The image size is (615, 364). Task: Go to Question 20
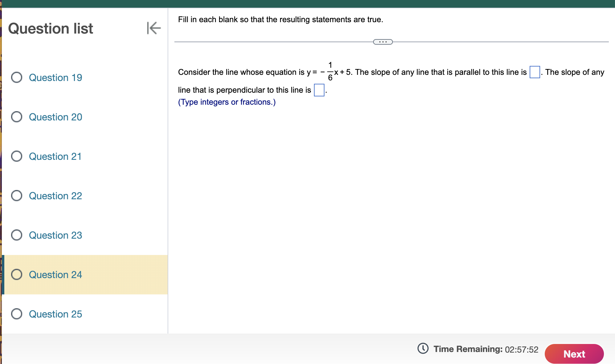pyautogui.click(x=55, y=117)
